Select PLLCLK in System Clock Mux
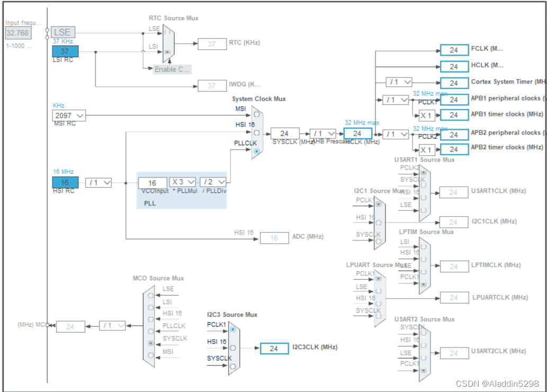547x392 pixels. coord(257,151)
